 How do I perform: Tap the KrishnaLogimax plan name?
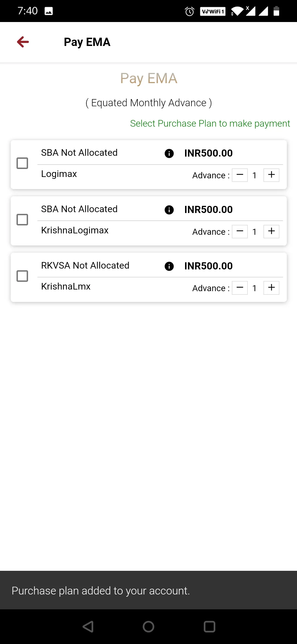click(75, 230)
